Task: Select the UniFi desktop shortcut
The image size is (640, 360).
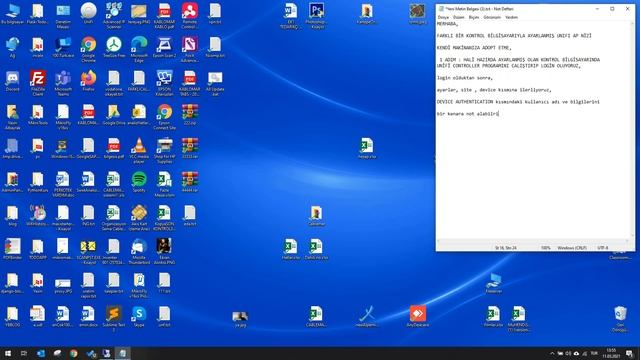Action: point(89,14)
